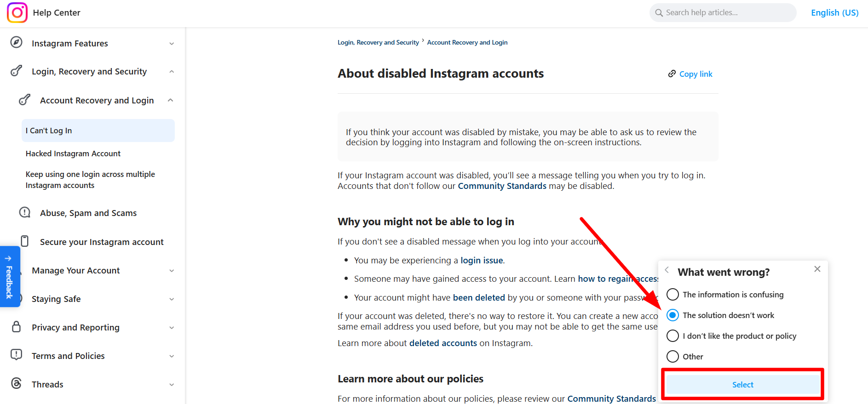Open 'Abuse, Spam and Scams' section
The height and width of the screenshot is (404, 868).
(88, 213)
